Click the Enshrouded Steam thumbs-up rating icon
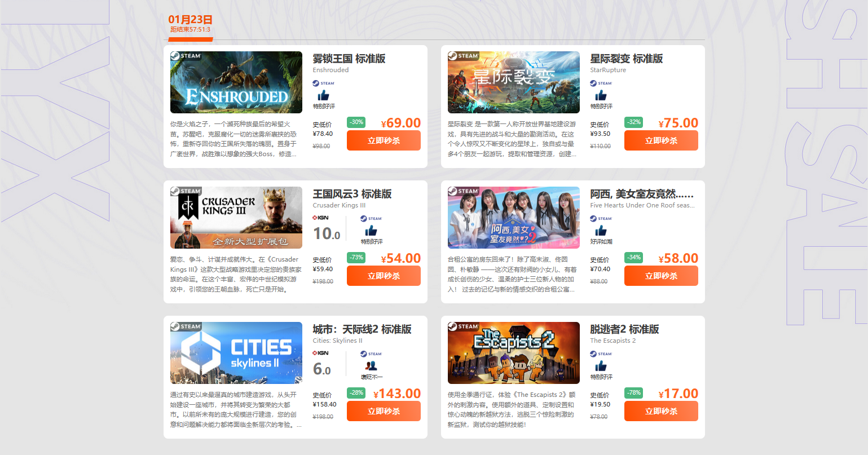This screenshot has height=455, width=868. [324, 95]
